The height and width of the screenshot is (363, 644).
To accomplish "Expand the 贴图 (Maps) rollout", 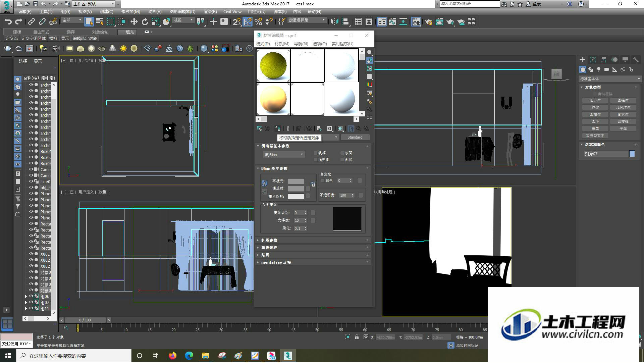I will (x=313, y=255).
